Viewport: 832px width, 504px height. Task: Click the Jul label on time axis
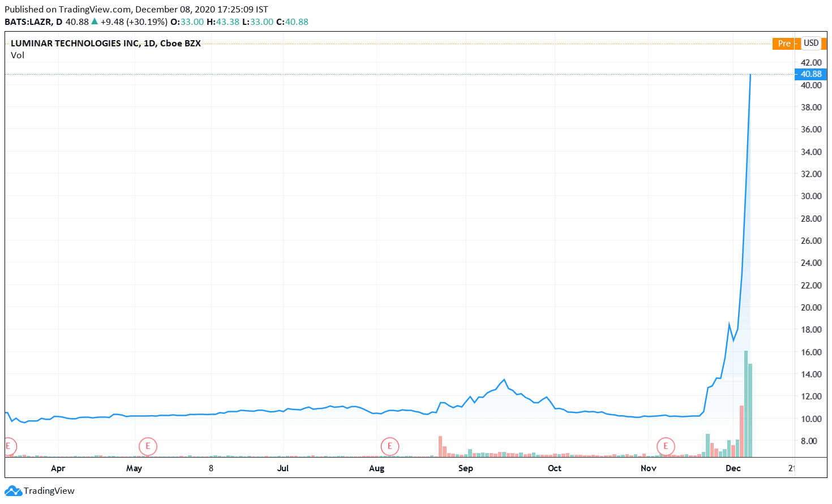point(283,468)
